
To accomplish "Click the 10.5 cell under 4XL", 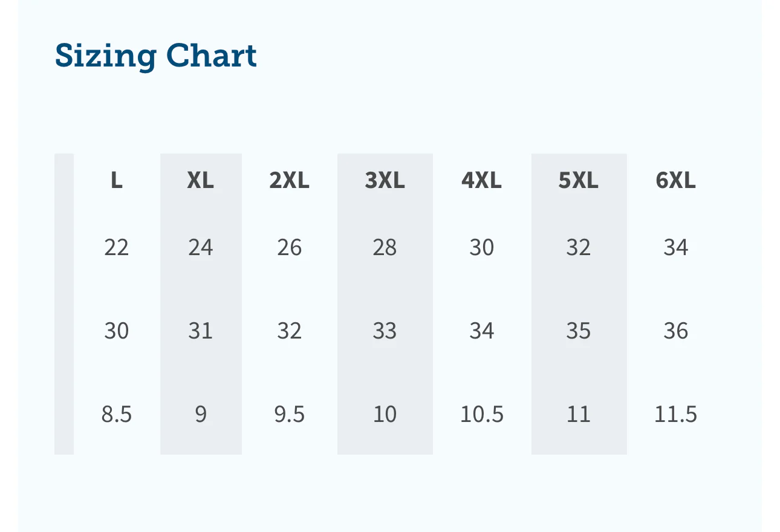I will [481, 414].
